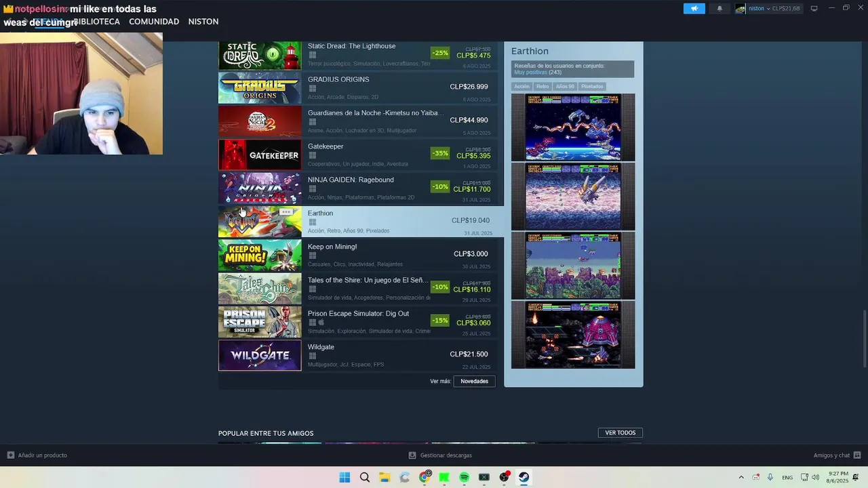Click the Muy positivas reviews link

click(531, 73)
